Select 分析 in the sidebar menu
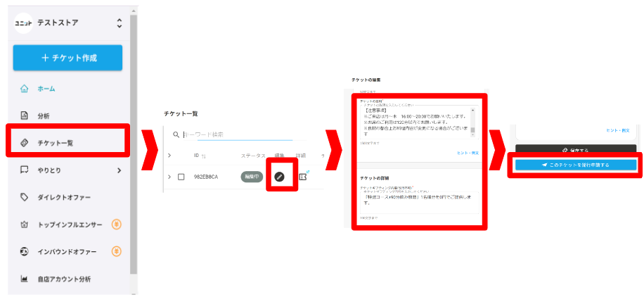Image resolution: width=644 pixels, height=302 pixels. pos(43,115)
